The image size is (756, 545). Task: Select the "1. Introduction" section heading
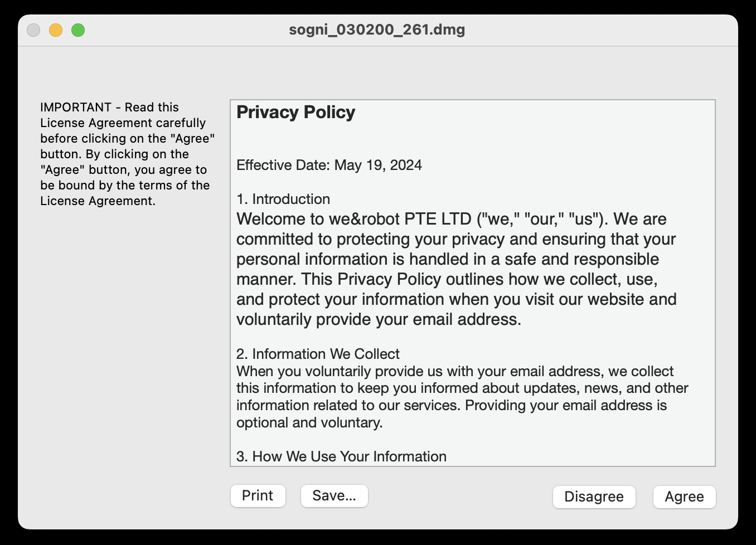[x=283, y=199]
